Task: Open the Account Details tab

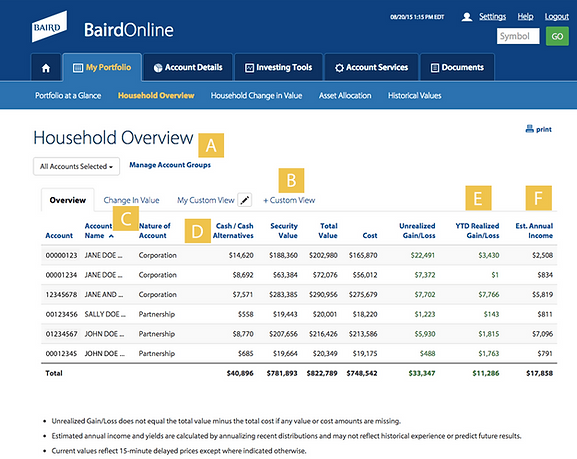Action: click(x=188, y=67)
